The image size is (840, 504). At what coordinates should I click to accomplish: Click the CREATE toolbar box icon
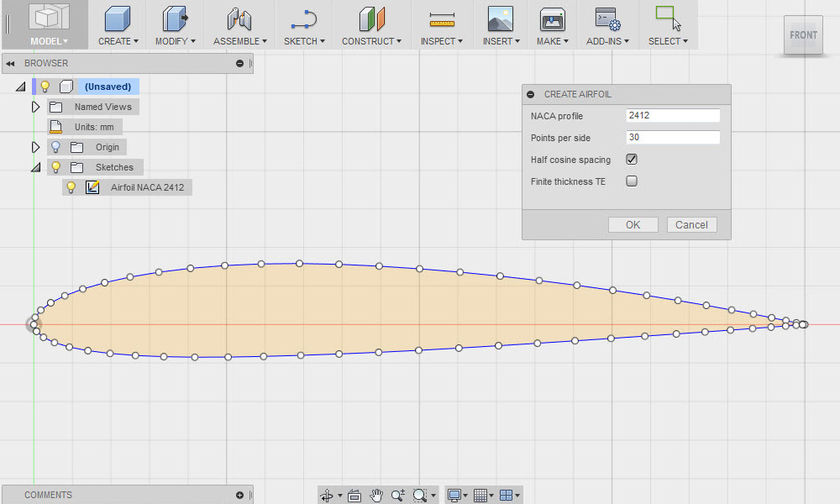click(118, 19)
